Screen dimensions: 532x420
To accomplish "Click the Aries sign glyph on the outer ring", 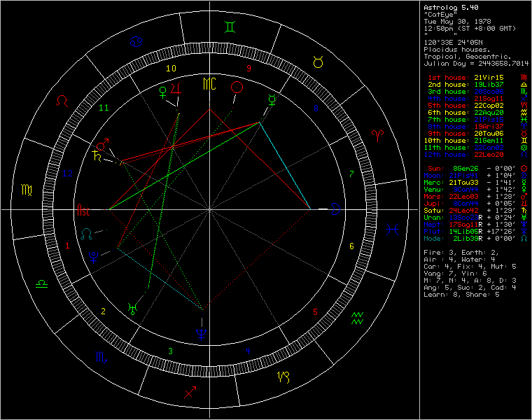I will point(377,136).
